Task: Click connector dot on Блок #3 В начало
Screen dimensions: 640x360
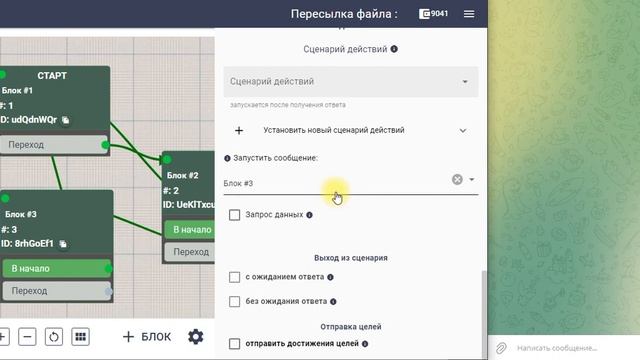Action: click(109, 269)
